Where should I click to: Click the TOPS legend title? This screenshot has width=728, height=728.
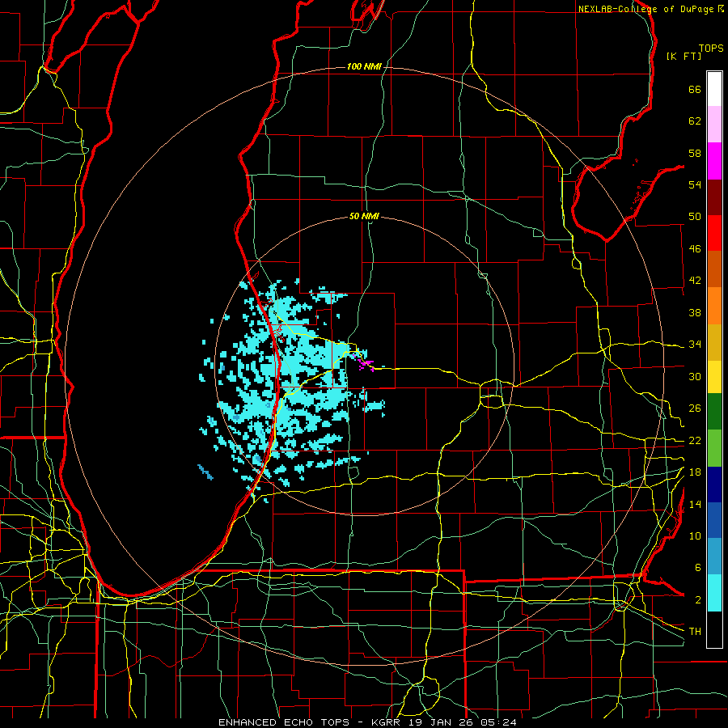(711, 48)
